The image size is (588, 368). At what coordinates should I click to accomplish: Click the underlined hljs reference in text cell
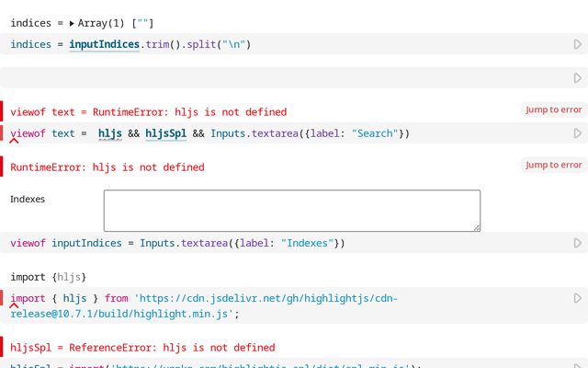110,133
